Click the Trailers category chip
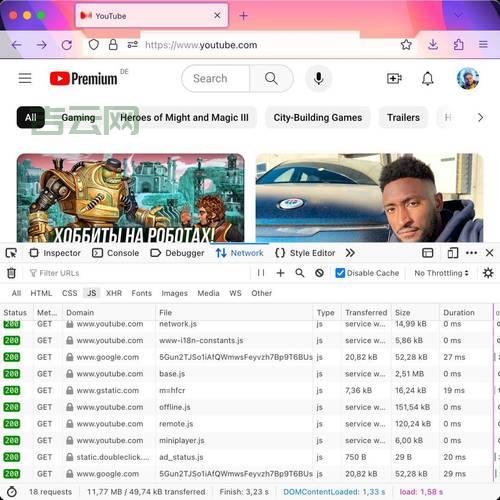The height and width of the screenshot is (500, 500). coord(403,117)
